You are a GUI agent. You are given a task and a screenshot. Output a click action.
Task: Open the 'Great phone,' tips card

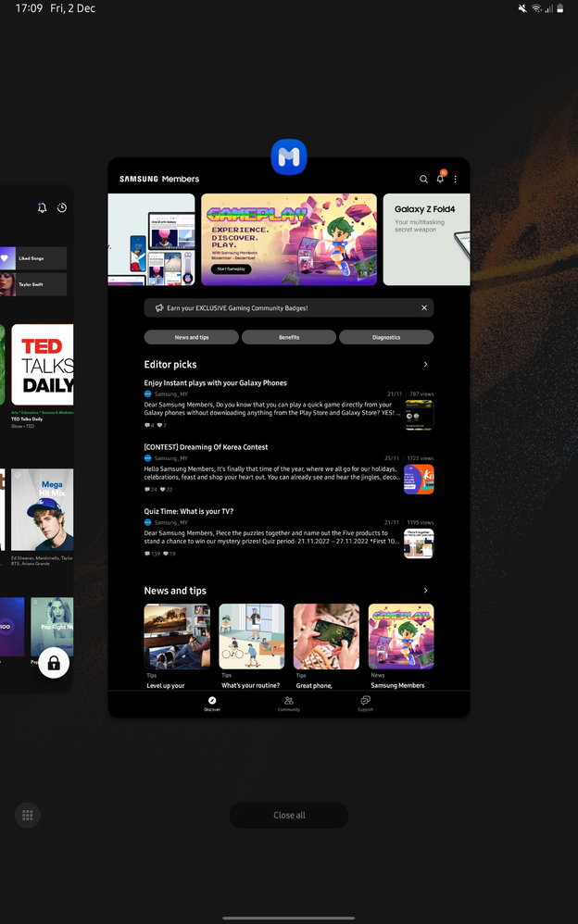click(326, 646)
